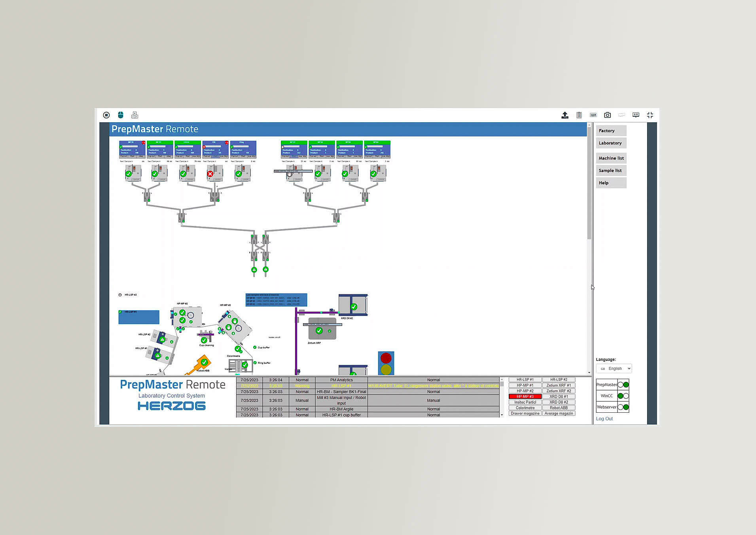Click the stop session icon in top toolbar
Viewport: 756px width, 535px height.
tap(106, 115)
